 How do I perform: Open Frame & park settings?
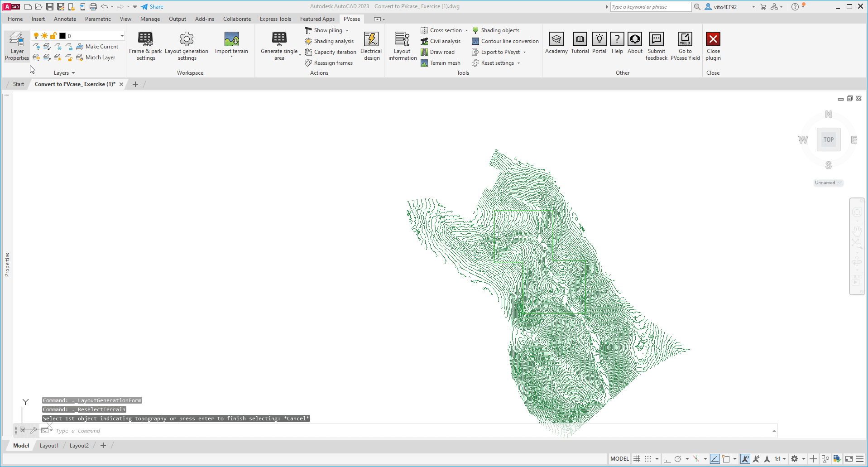pyautogui.click(x=145, y=46)
